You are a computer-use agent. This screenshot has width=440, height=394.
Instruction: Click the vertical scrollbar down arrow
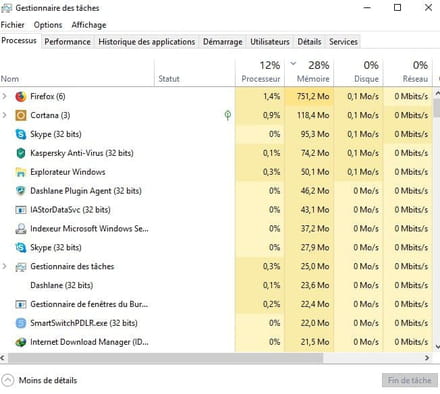[437, 347]
